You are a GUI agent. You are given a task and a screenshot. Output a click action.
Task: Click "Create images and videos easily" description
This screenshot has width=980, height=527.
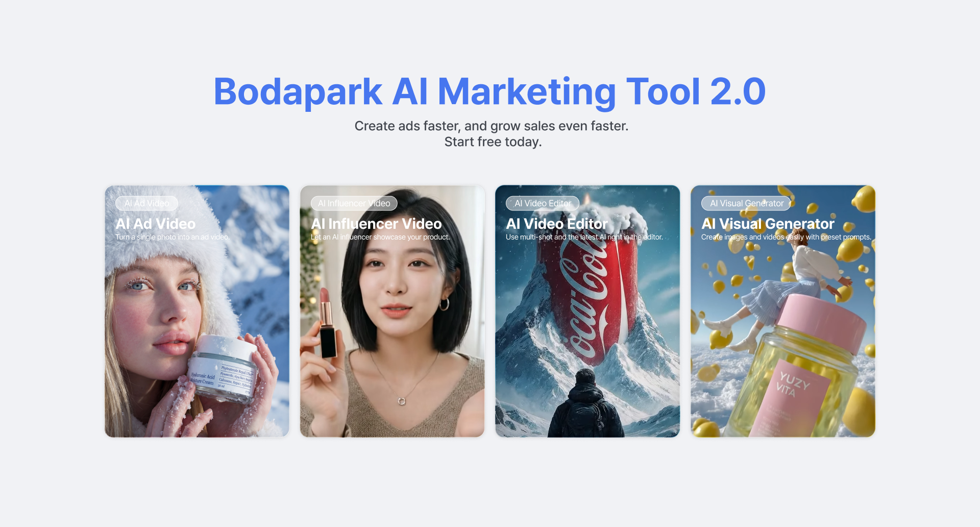point(786,237)
